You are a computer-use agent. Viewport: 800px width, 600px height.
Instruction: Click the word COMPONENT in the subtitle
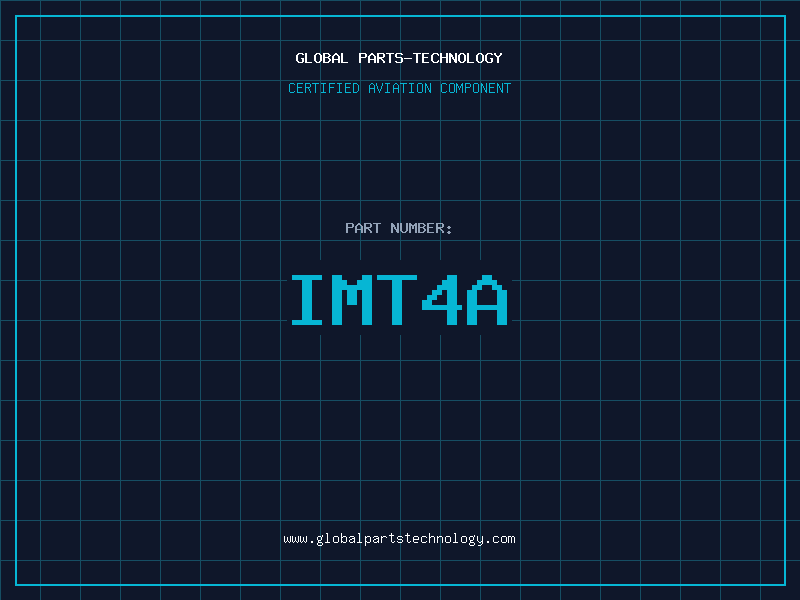coord(475,88)
